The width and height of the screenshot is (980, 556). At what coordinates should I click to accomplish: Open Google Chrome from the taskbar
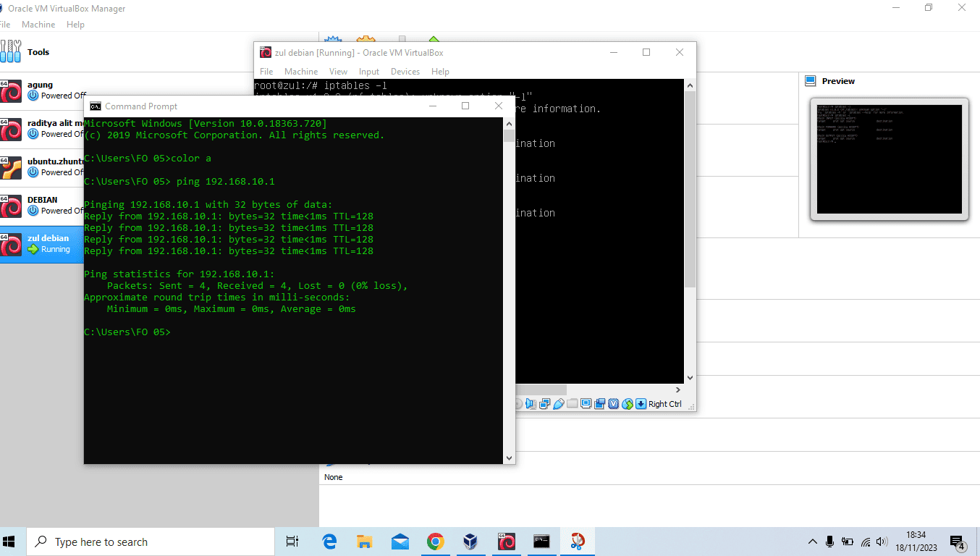click(435, 542)
